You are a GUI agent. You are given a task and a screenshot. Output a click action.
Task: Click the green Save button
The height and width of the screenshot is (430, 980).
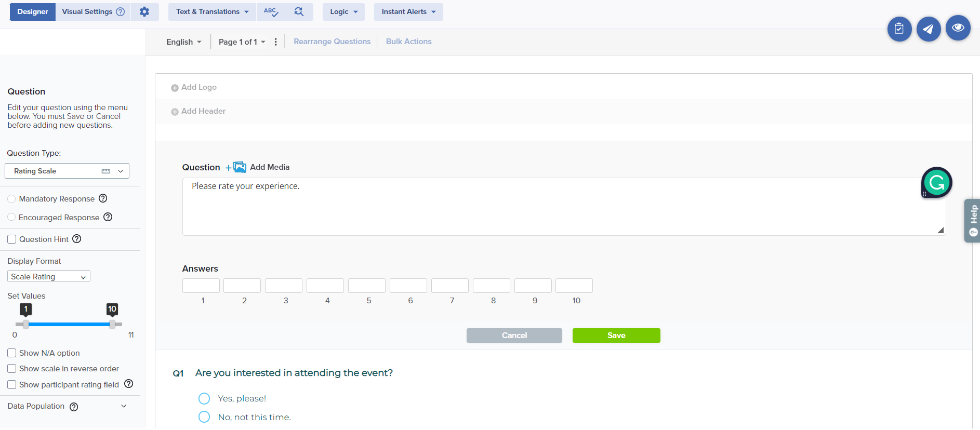pos(616,335)
